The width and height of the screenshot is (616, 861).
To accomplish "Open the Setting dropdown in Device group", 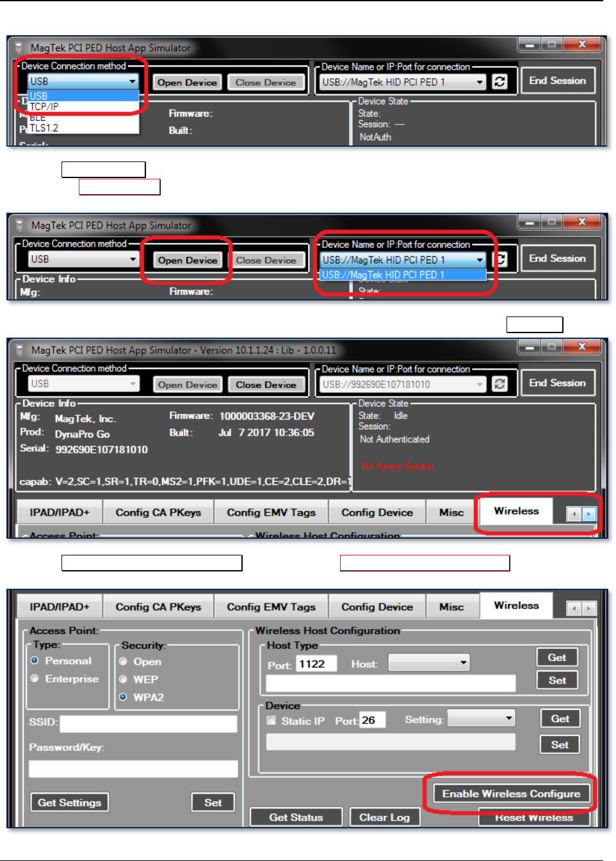I will coord(481,718).
